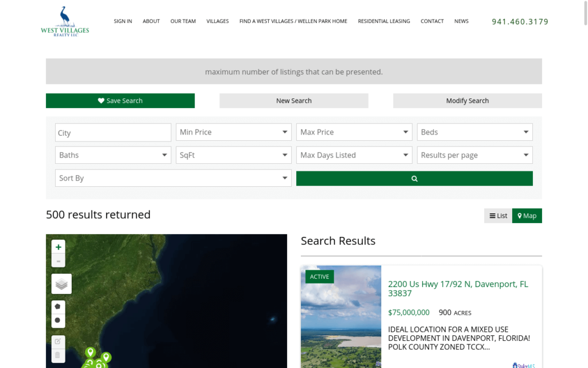
Task: Click the Save Search button
Action: pyautogui.click(x=121, y=101)
